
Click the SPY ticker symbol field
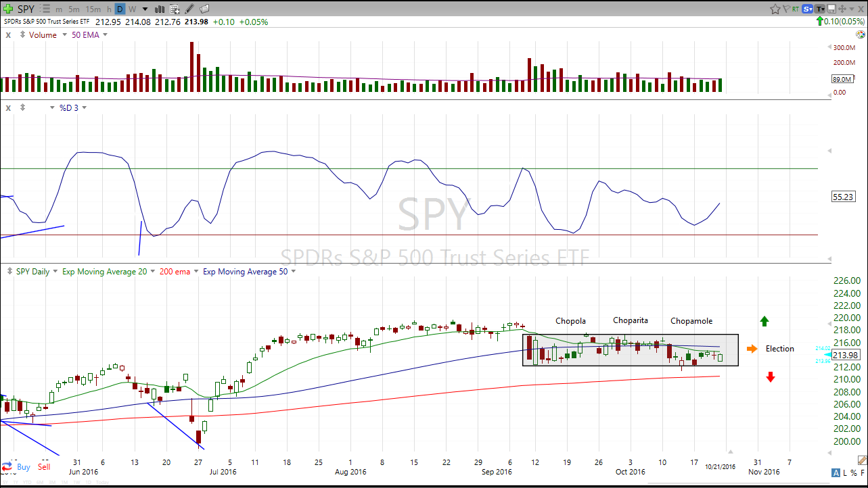pos(27,9)
